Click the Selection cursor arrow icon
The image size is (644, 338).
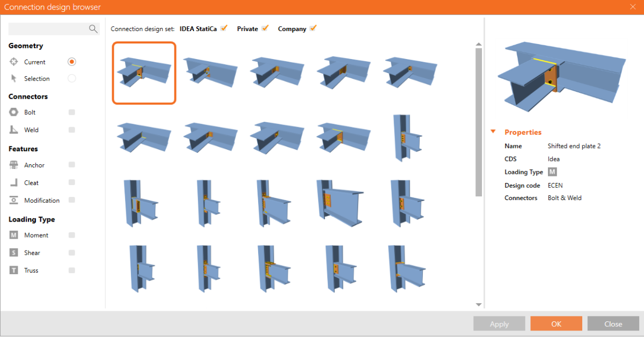pos(14,78)
